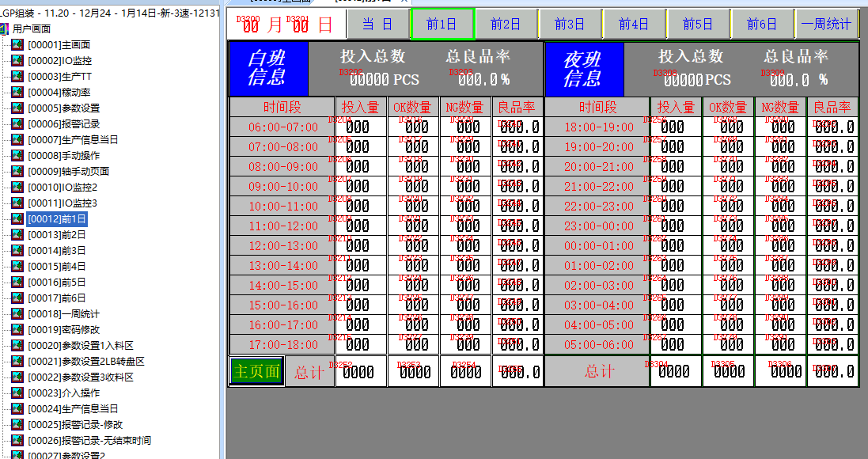
Task: Click the icon next to [00018]一周统计
Action: pyautogui.click(x=17, y=314)
